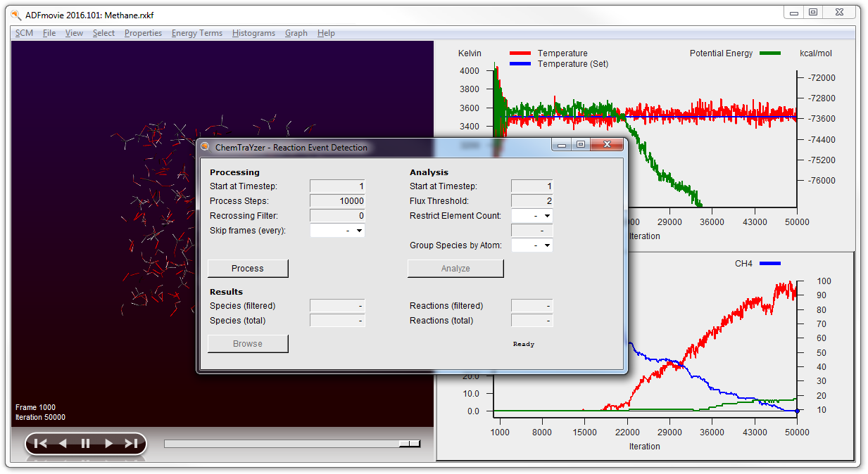Click green Potential Energy legend swatch
The height and width of the screenshot is (474, 868).
(771, 53)
